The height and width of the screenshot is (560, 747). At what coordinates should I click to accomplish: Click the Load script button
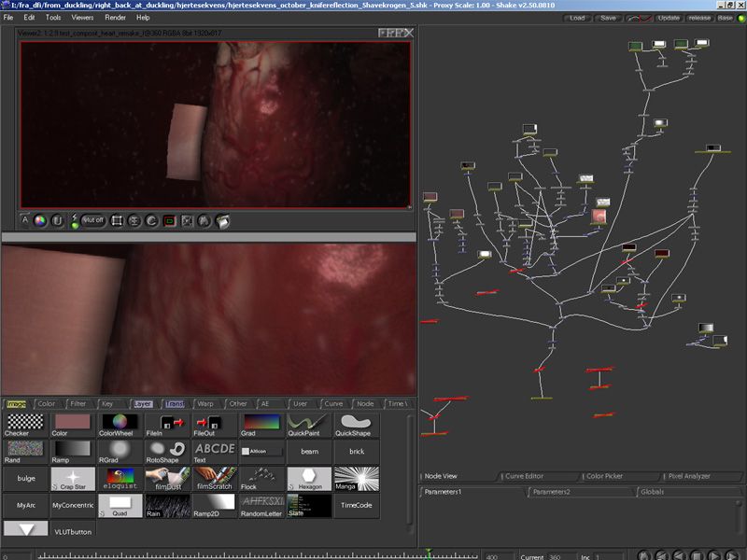(x=577, y=18)
